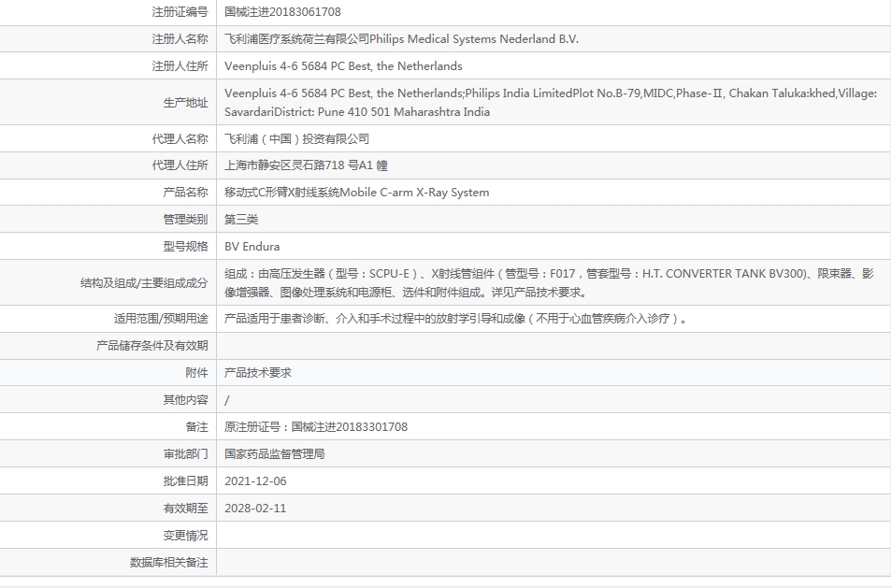Click model specification BV Endura

[x=252, y=246]
